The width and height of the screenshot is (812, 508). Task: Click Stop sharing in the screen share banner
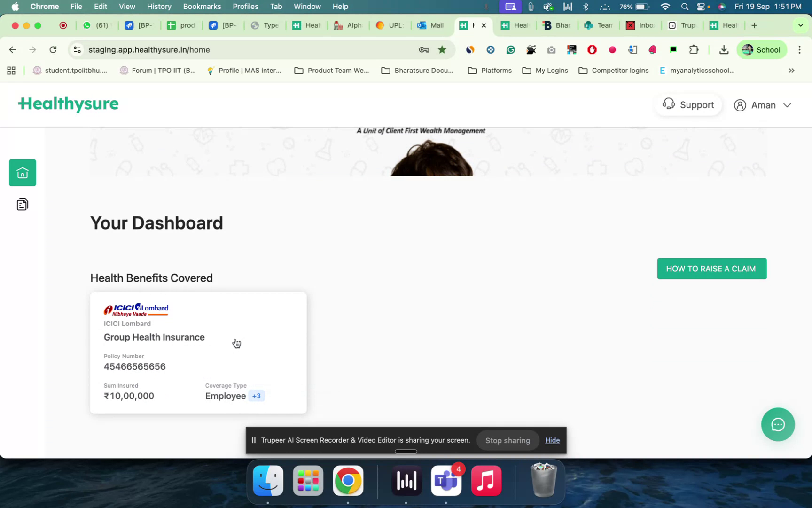tap(507, 440)
